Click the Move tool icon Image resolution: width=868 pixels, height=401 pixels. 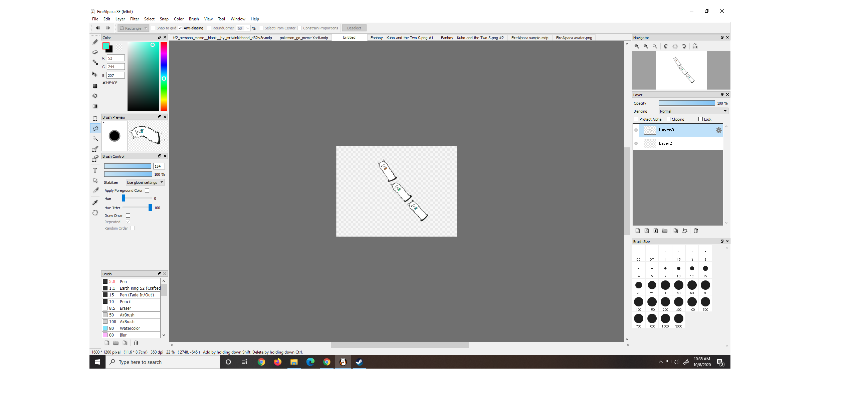click(x=95, y=74)
